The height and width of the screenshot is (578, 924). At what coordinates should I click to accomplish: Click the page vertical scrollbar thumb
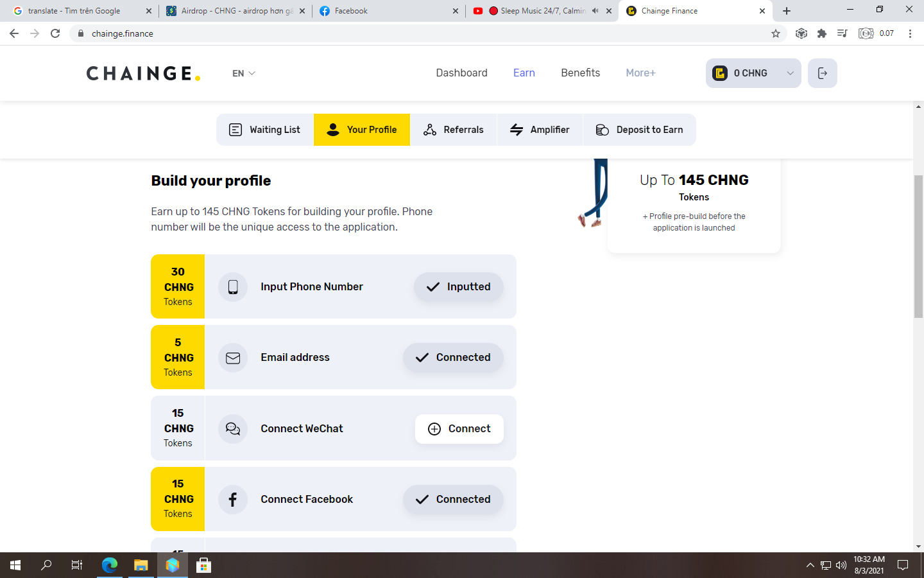[918, 246]
